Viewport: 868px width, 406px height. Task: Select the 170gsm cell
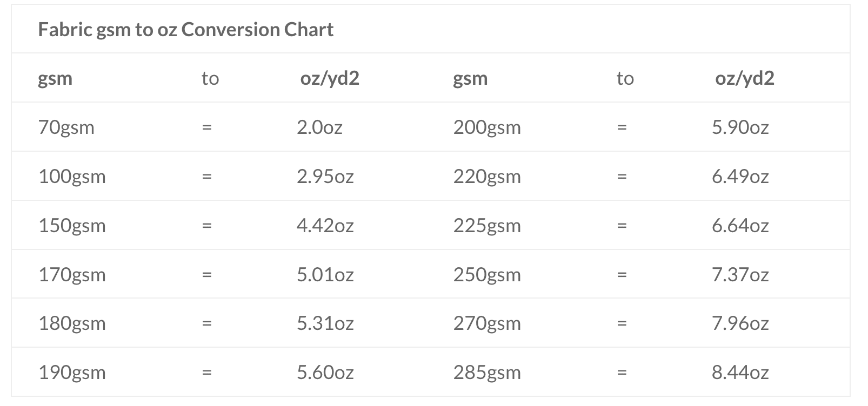(x=72, y=275)
